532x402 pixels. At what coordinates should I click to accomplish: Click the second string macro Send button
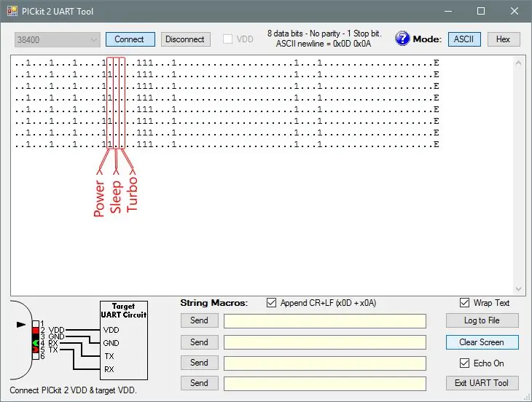[200, 342]
